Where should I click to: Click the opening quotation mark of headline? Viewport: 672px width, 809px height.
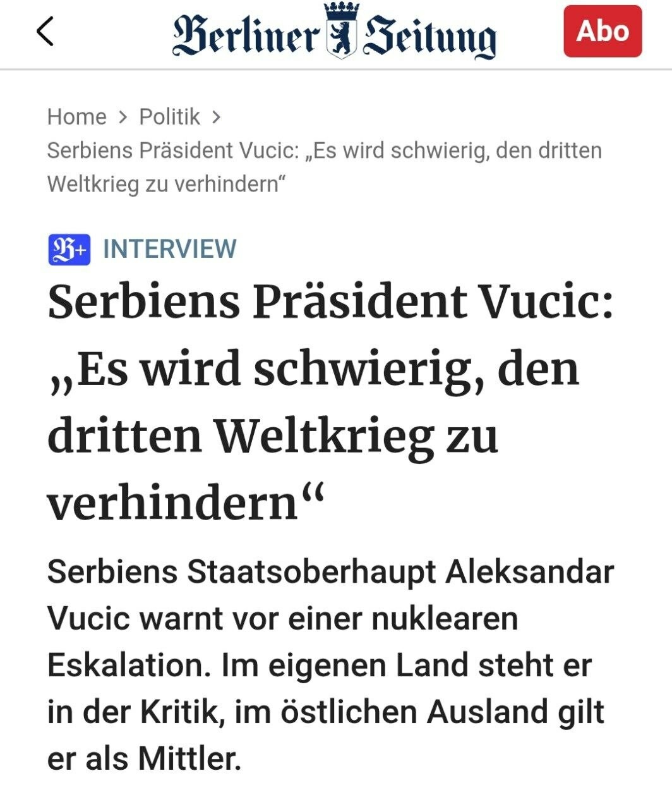61,379
